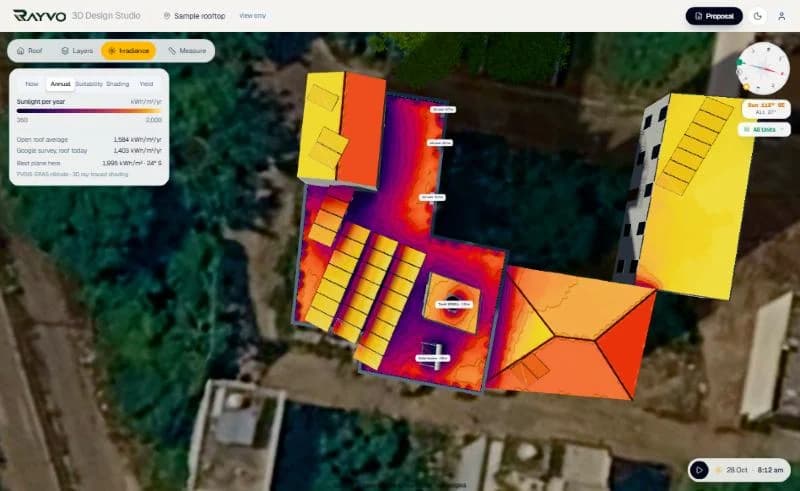This screenshot has width=800, height=491.
Task: Click the sun azimuth and altitude readout
Action: (x=766, y=108)
